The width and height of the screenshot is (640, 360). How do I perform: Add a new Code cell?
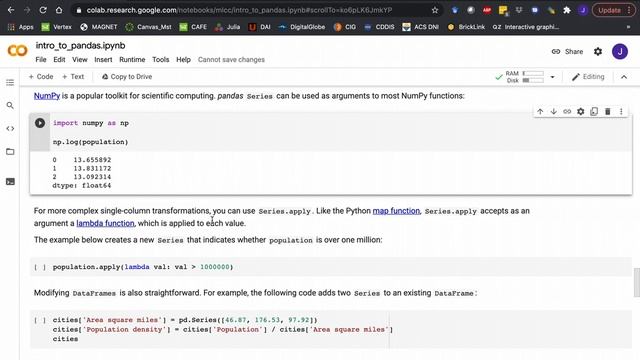click(x=41, y=77)
